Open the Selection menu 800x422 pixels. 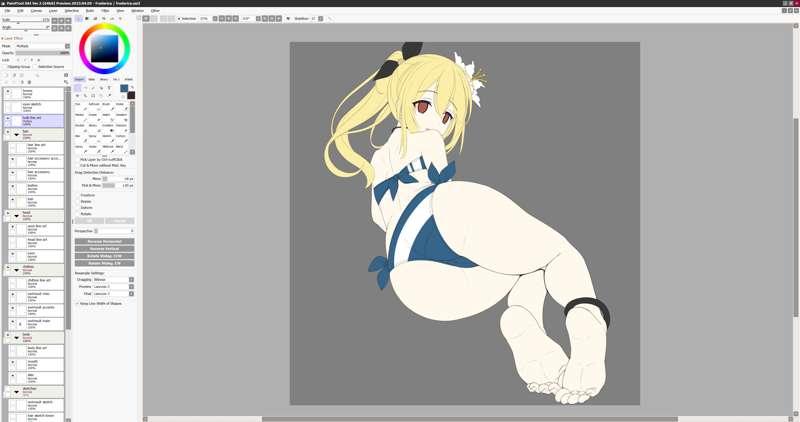pyautogui.click(x=71, y=11)
